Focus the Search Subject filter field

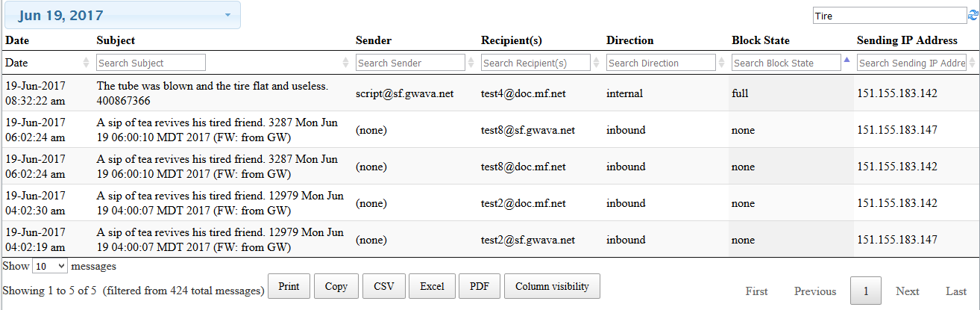coord(151,63)
